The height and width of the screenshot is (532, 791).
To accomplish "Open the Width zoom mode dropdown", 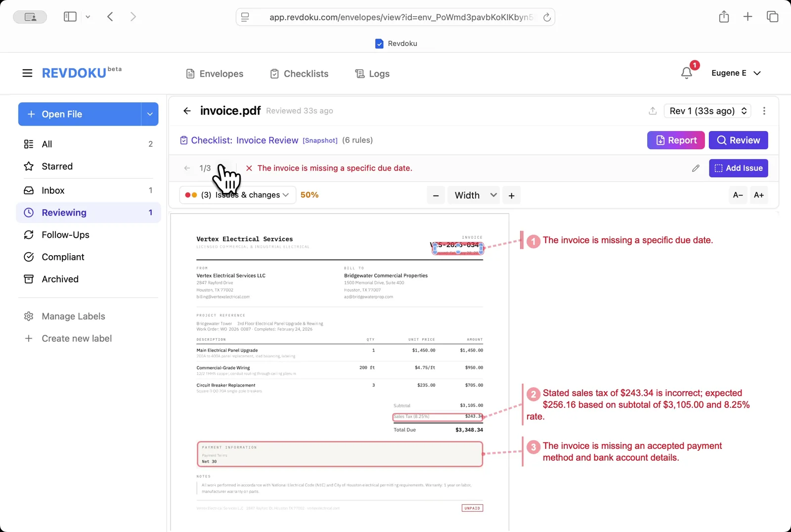I will [x=473, y=195].
